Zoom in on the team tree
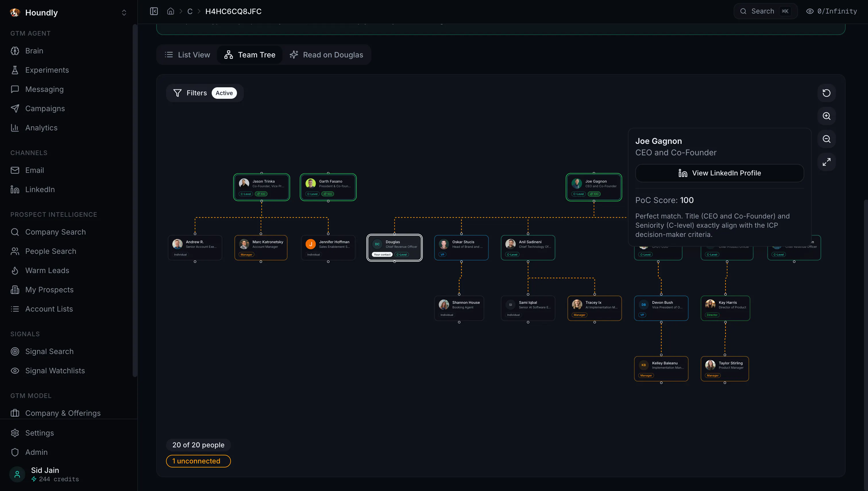Screen dimensions: 868x491 click(x=826, y=116)
